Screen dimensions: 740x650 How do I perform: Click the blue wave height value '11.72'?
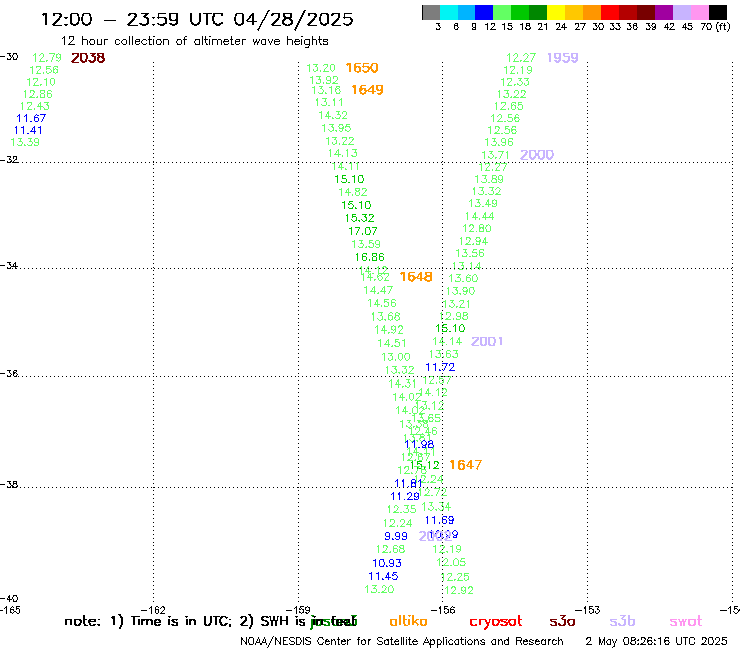(440, 367)
